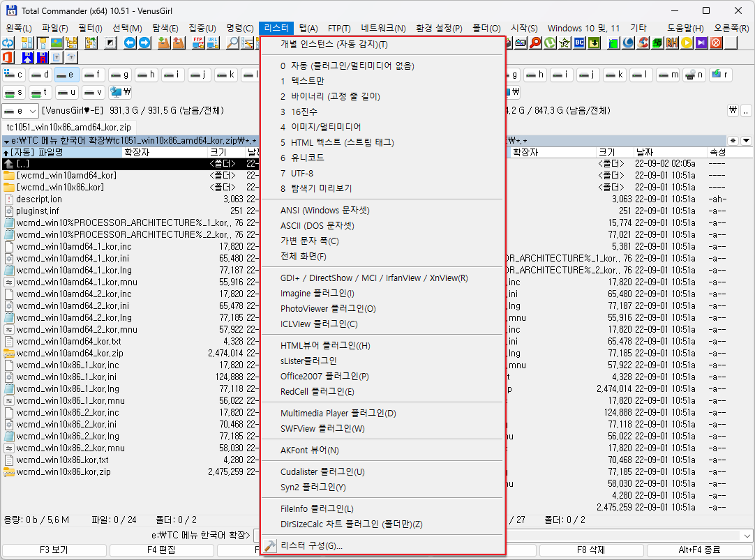Open '리스터 구성(G)...' configuration entry
Viewport: 755px width, 560px height.
point(382,545)
